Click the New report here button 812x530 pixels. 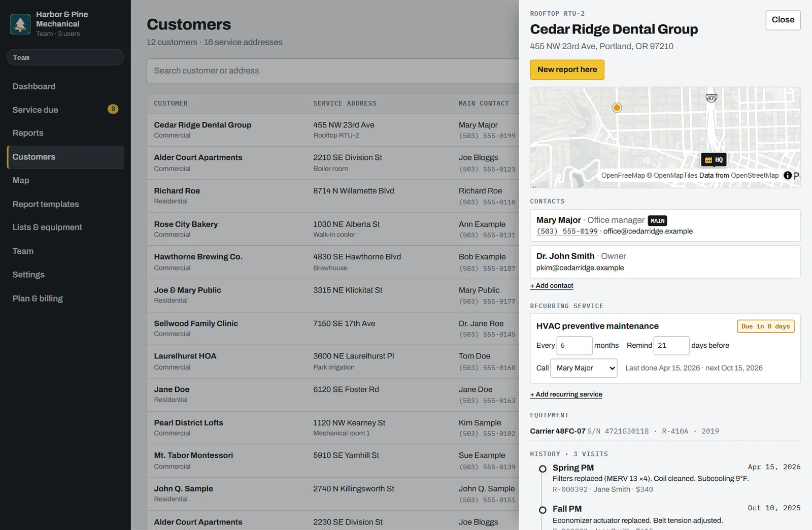[567, 70]
